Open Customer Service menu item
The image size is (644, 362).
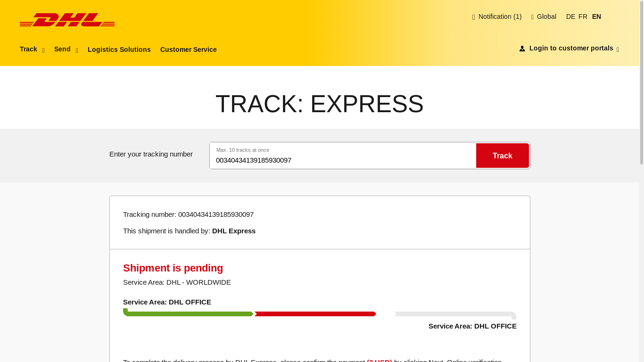189,49
